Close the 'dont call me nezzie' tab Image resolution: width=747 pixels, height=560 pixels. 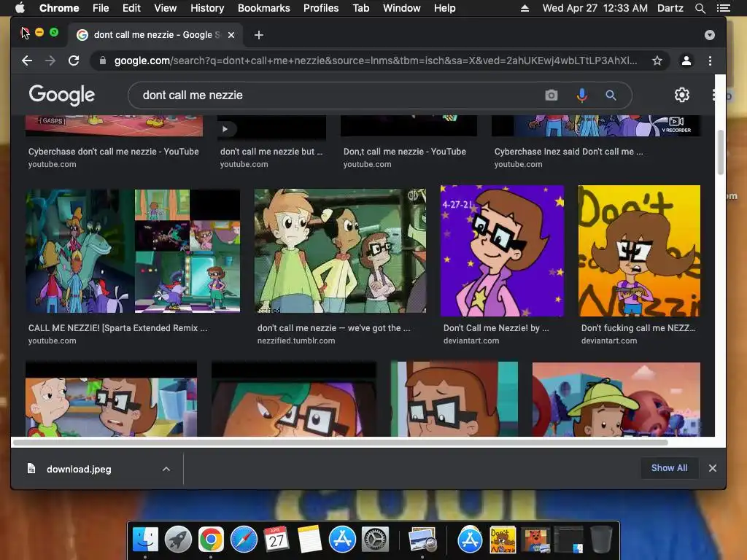(231, 35)
